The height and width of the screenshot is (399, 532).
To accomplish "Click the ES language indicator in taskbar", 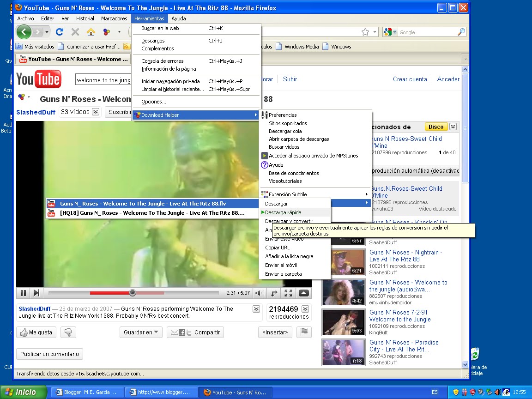I will [x=435, y=392].
